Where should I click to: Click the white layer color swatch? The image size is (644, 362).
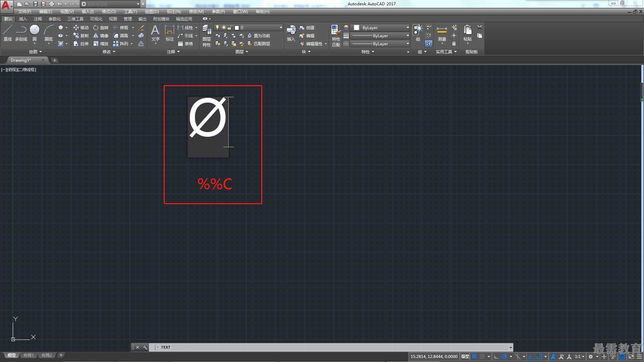click(237, 28)
